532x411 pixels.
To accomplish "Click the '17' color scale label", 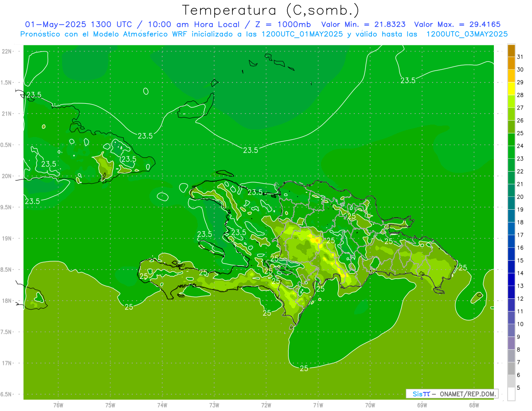I will pos(520,235).
